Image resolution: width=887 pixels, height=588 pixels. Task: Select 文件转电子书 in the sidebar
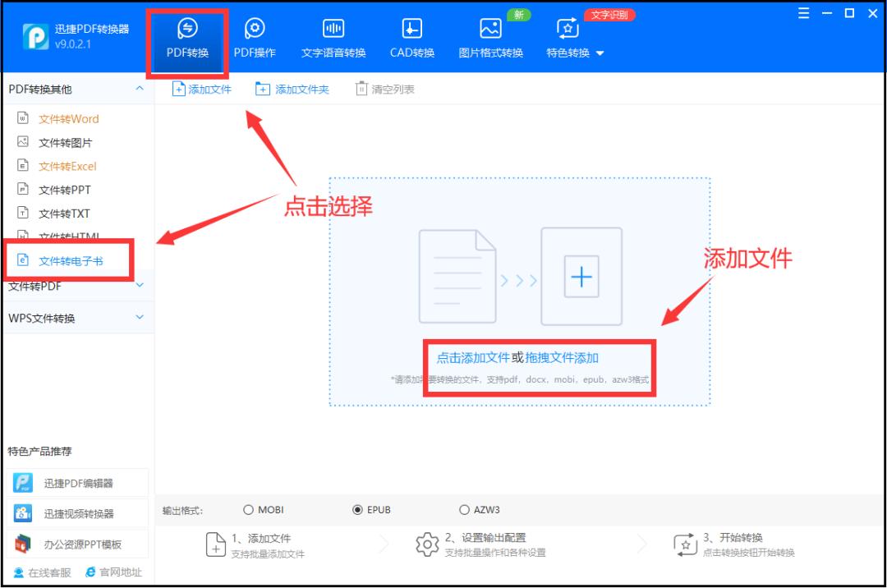[x=72, y=260]
